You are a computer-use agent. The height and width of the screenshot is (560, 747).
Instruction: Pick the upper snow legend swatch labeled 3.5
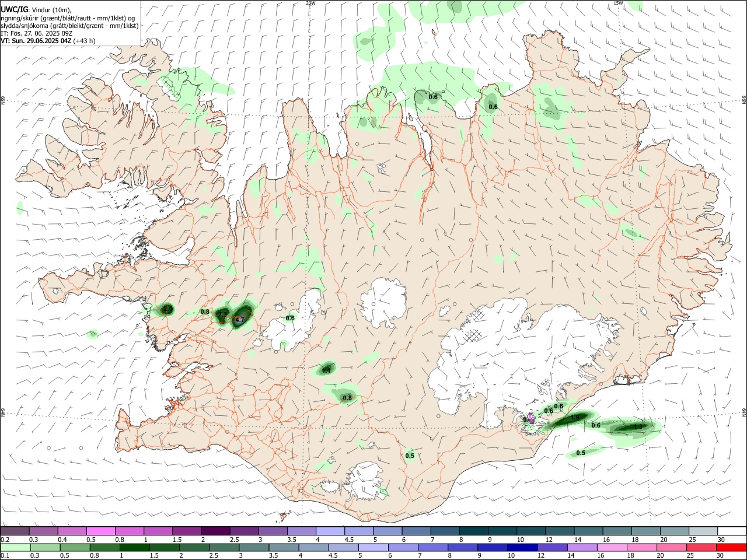tap(301, 531)
